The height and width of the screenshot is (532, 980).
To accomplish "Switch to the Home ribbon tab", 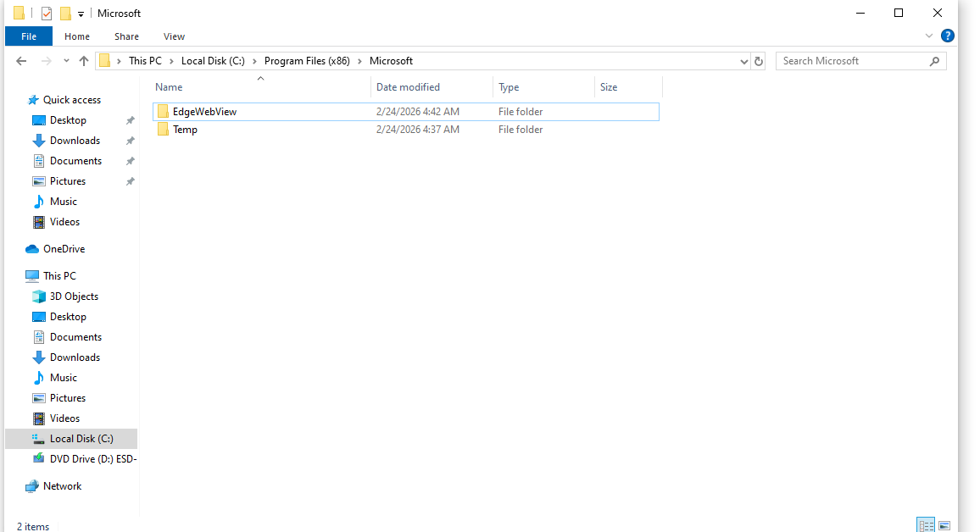I will (77, 36).
